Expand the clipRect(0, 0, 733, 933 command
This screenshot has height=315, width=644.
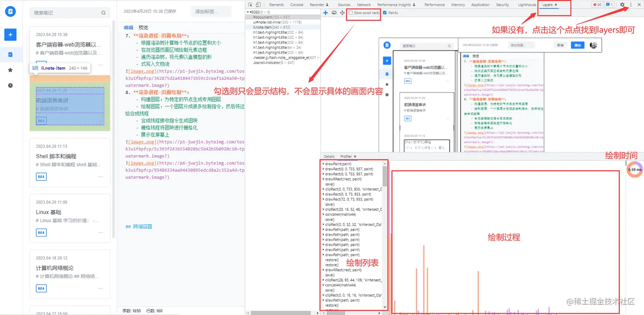click(323, 189)
